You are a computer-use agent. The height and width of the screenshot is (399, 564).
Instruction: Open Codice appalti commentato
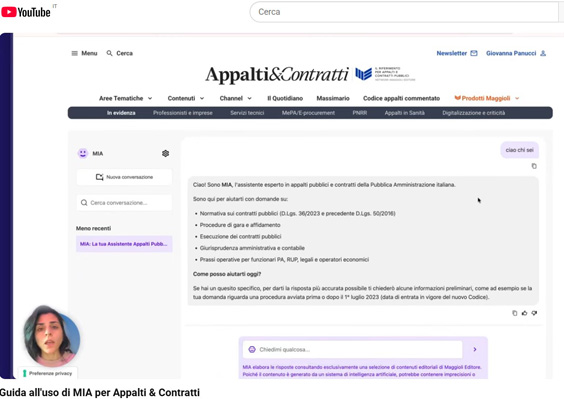point(401,98)
